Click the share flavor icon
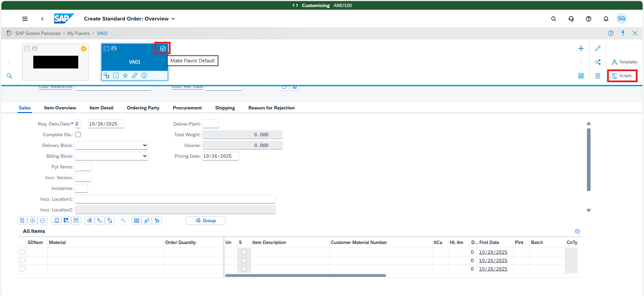The width and height of the screenshot is (644, 296). (598, 62)
